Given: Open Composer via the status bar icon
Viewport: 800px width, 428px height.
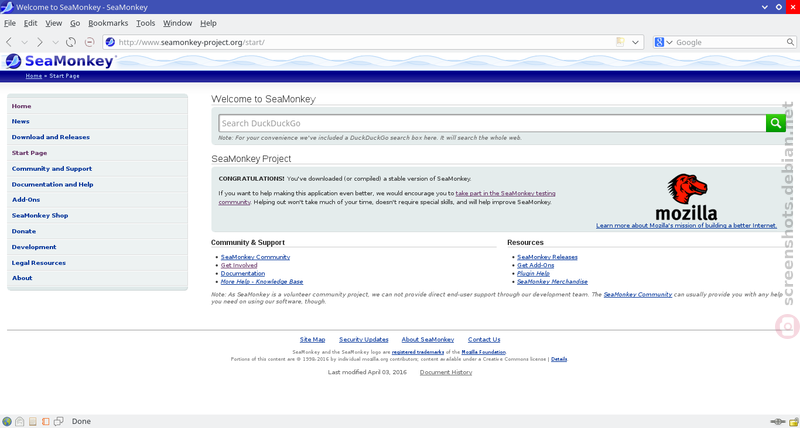Looking at the screenshot, I should [33, 421].
